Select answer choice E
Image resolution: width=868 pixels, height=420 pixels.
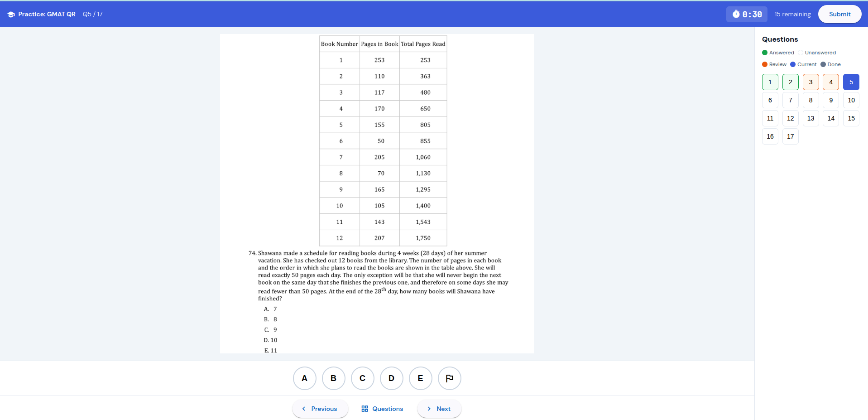click(x=420, y=378)
